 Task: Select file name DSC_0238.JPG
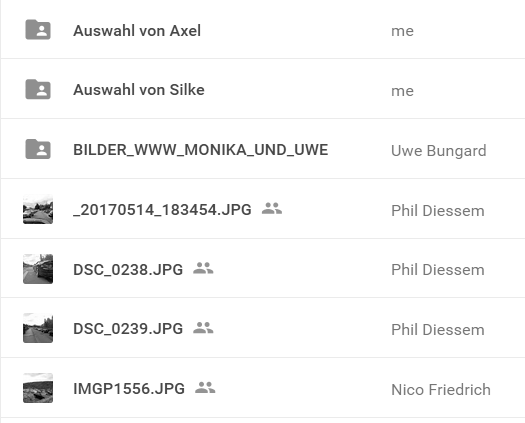tap(128, 270)
